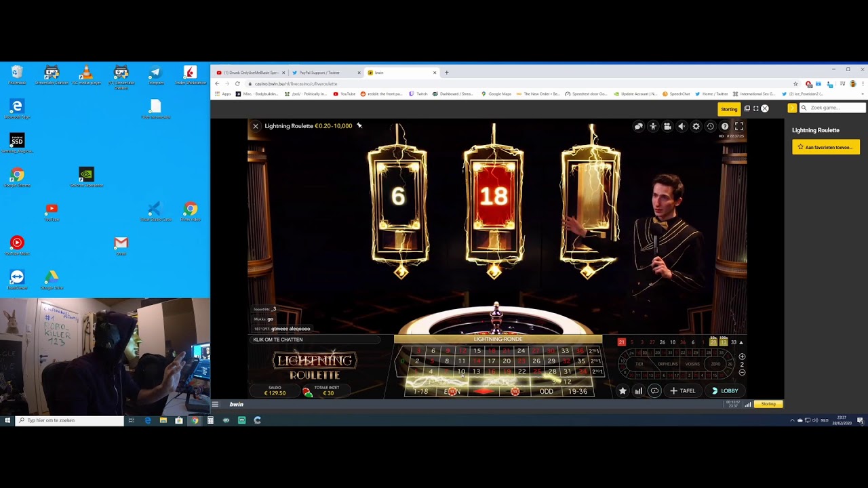Bet on the red diamond field
Image resolution: width=868 pixels, height=488 pixels.
pos(484,391)
